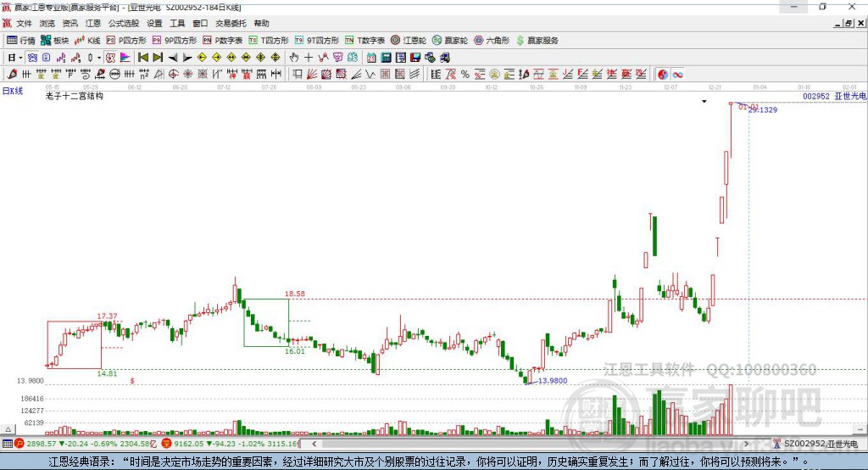Open the P四方形 tool
Viewport: 868px width, 470px height.
126,41
